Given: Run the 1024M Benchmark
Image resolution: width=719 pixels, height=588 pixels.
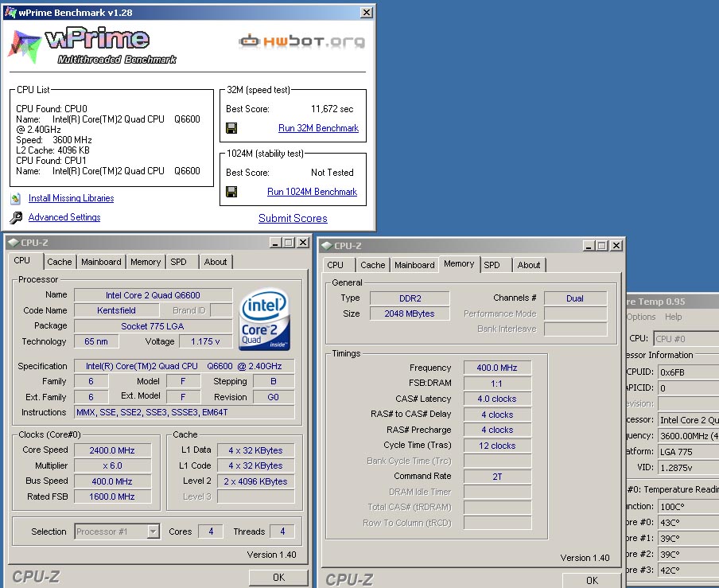Looking at the screenshot, I should point(312,192).
